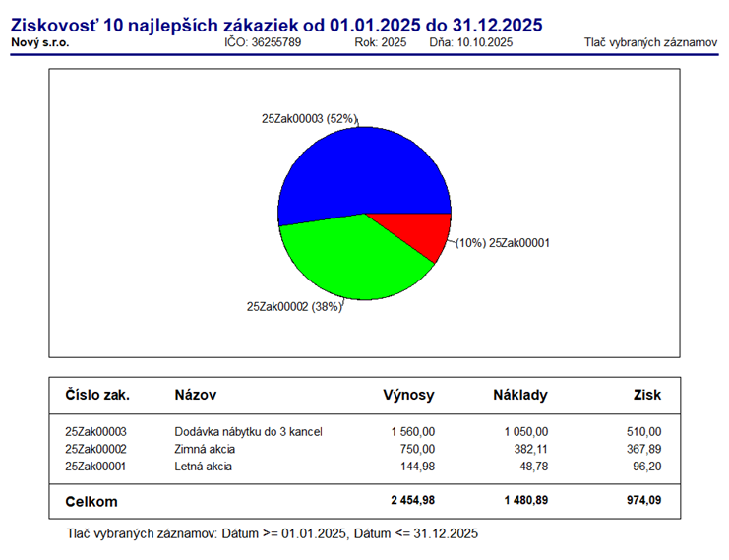This screenshot has width=729, height=560.
Task: Select the total profit value 974,09
Action: pyautogui.click(x=640, y=501)
